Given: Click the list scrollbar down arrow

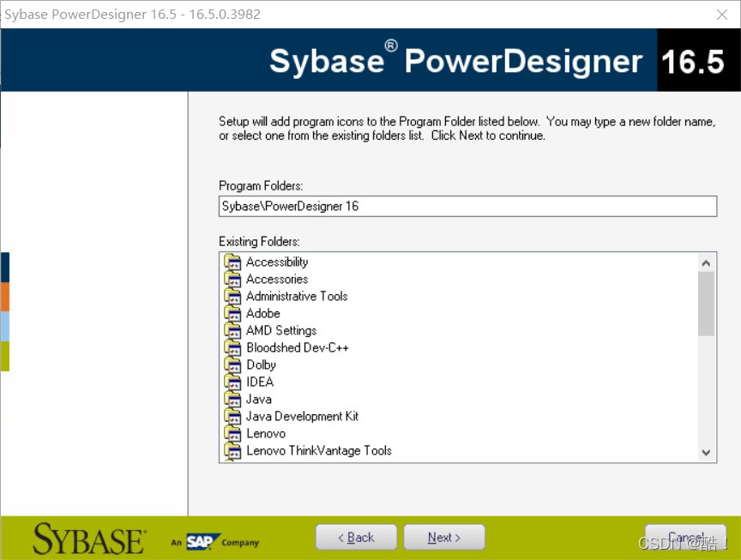Looking at the screenshot, I should 706,452.
